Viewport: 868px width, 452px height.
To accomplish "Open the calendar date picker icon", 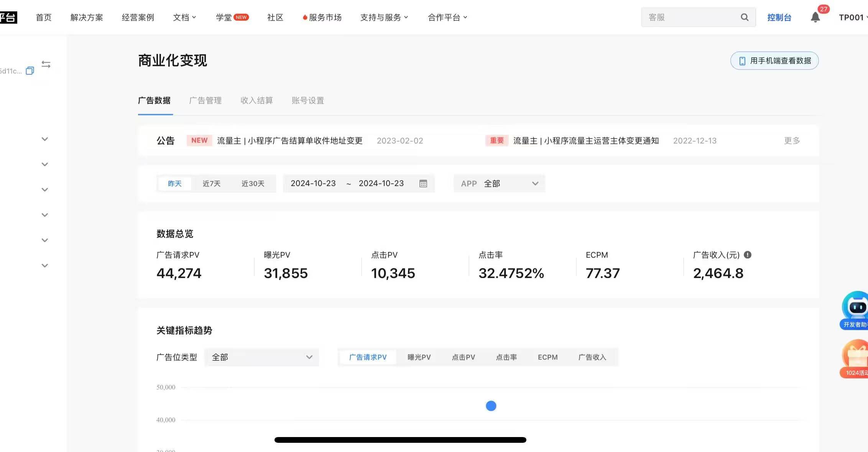I will 423,184.
